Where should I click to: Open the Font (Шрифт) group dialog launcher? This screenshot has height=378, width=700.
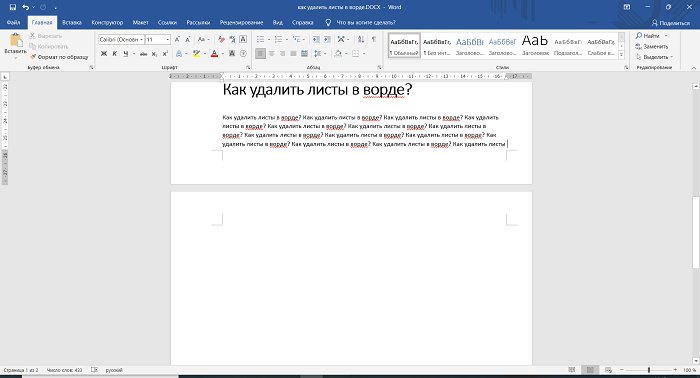pyautogui.click(x=248, y=67)
